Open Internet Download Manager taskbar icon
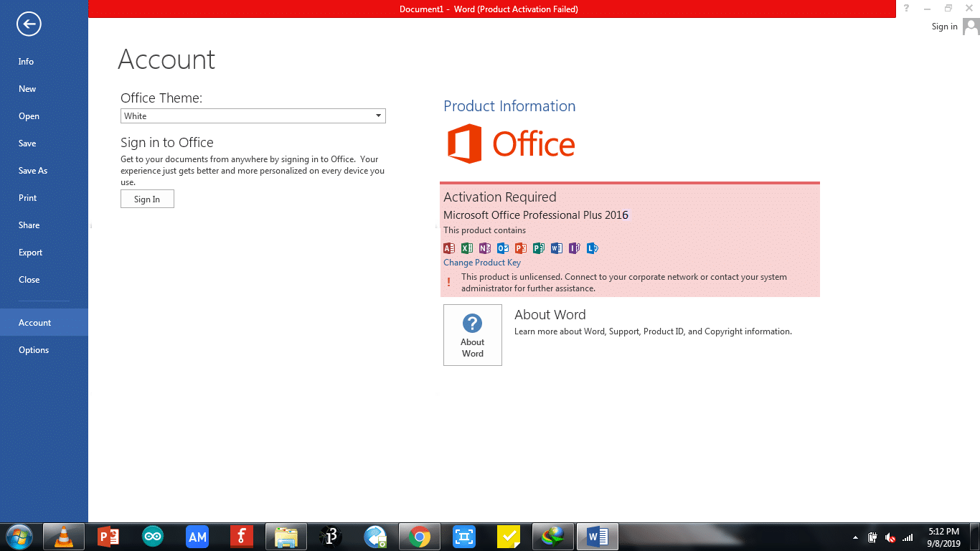980x551 pixels. tap(553, 537)
